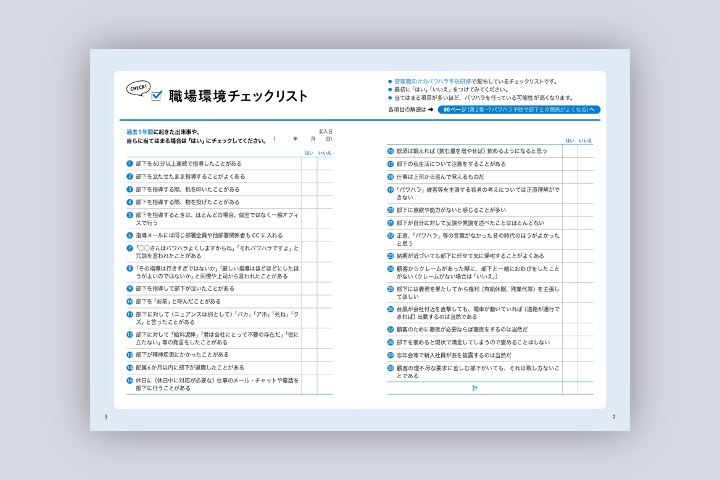Click the number 29 circle badge
Viewport: 720px width, 480px height.
tap(390, 355)
